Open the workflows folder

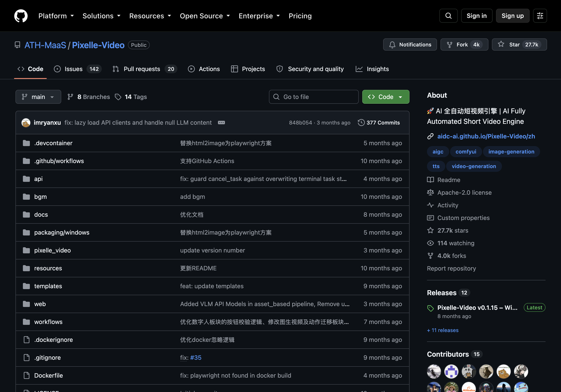[48, 322]
